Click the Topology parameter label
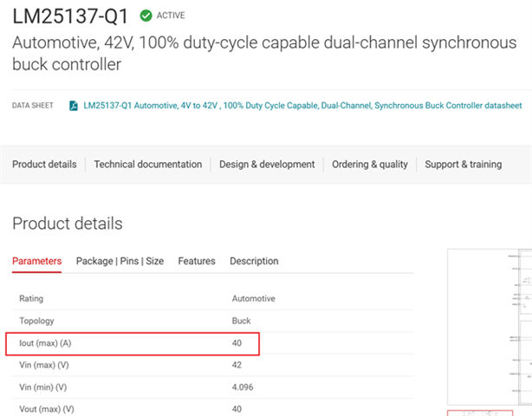532x416 pixels. click(x=36, y=321)
